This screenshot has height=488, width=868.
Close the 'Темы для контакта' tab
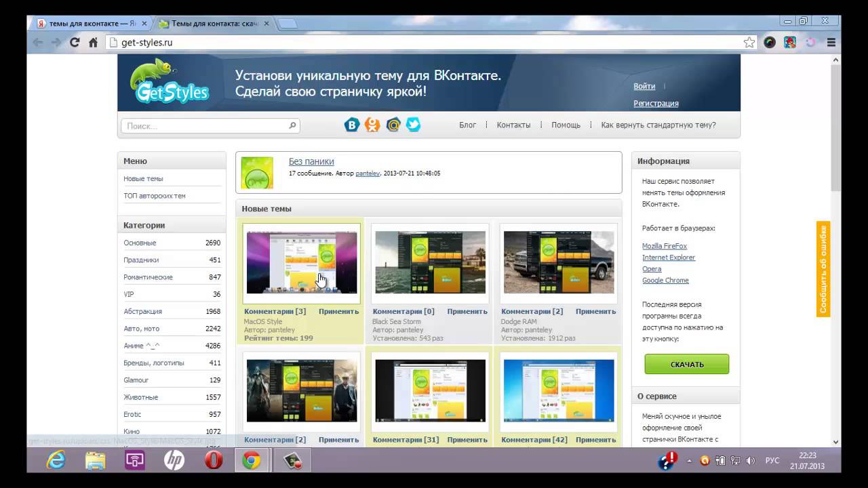pos(267,23)
